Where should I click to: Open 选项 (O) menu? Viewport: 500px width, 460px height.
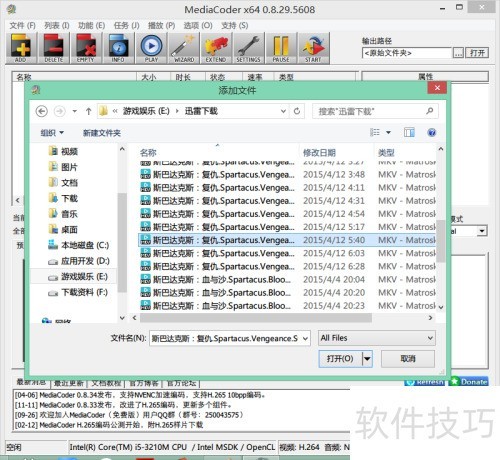pos(198,25)
